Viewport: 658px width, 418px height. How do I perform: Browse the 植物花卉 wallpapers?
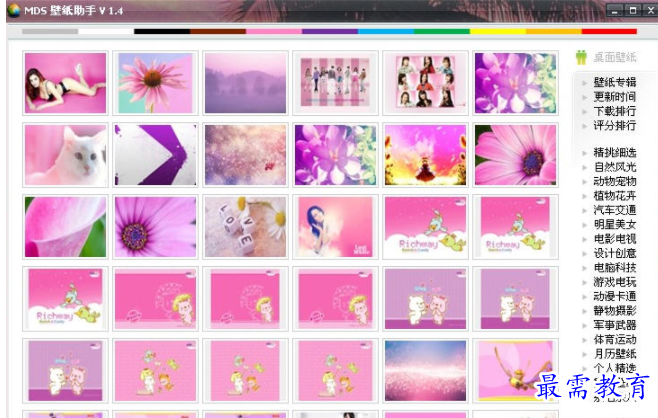tap(614, 196)
